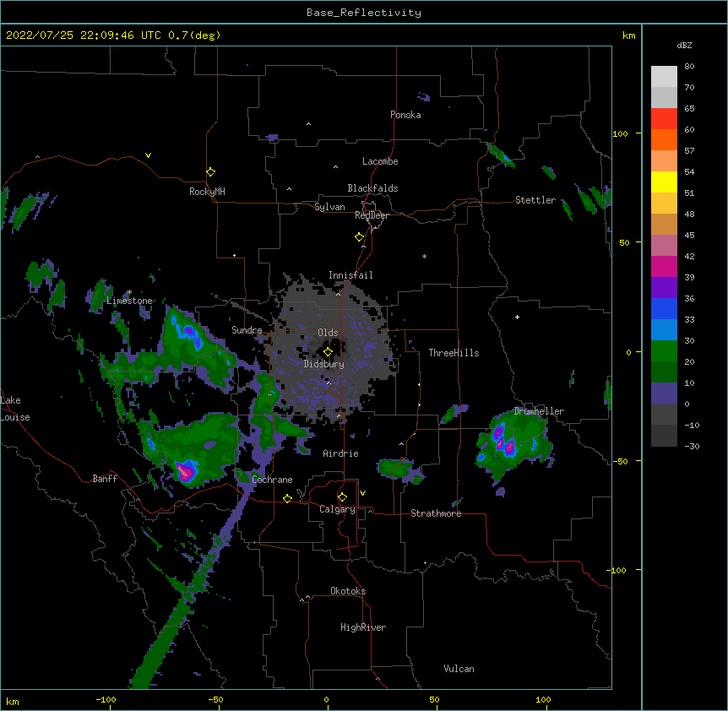Click the green 30 dBZ legend color
This screenshot has width=728, height=711.
pos(664,351)
